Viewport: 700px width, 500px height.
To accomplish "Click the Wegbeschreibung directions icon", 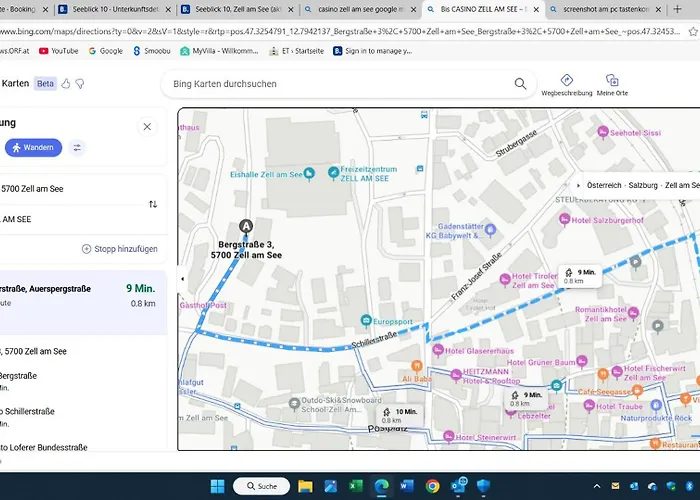I will pyautogui.click(x=566, y=80).
